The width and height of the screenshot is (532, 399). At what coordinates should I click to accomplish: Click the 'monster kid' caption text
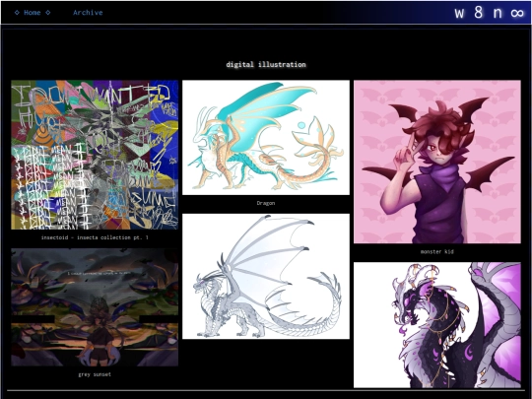tap(437, 252)
